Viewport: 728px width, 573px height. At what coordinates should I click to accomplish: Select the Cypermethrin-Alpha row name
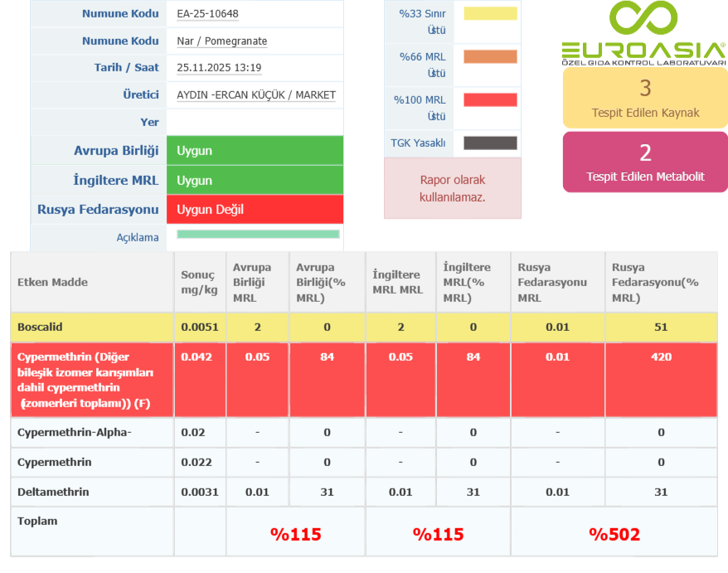click(75, 432)
